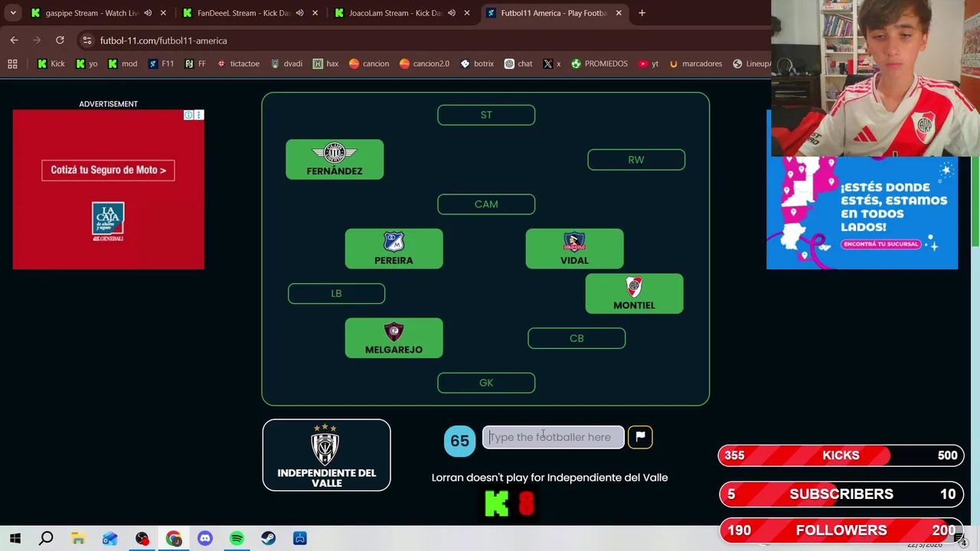Image resolution: width=980 pixels, height=551 pixels.
Task: Expand the tab search dropdown
Action: [x=13, y=13]
